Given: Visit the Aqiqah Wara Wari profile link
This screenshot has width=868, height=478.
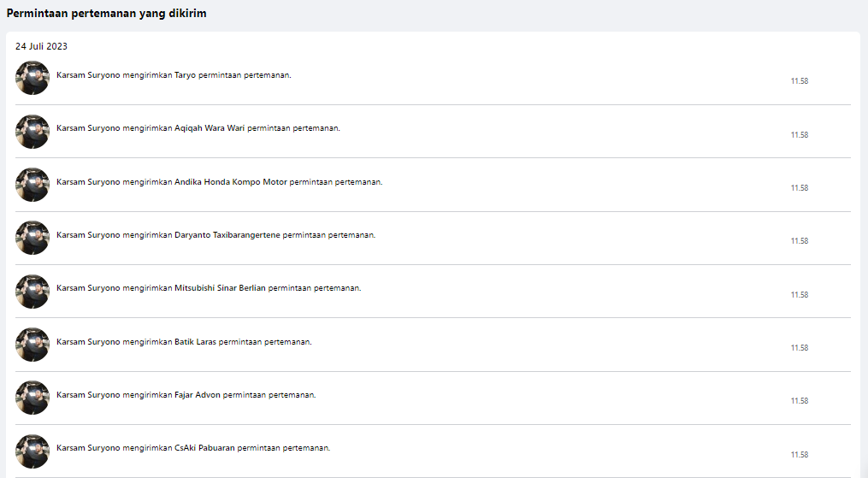Looking at the screenshot, I should pyautogui.click(x=210, y=128).
